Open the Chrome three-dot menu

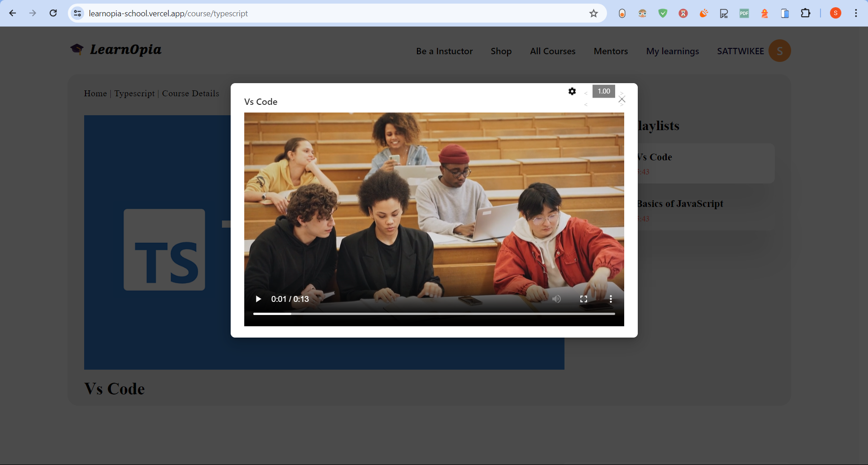click(856, 13)
